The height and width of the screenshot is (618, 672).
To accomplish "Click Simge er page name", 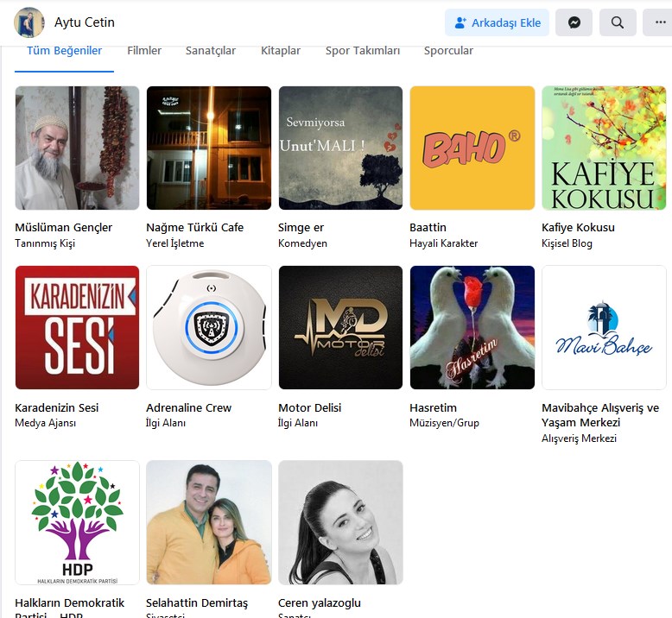I will 301,227.
